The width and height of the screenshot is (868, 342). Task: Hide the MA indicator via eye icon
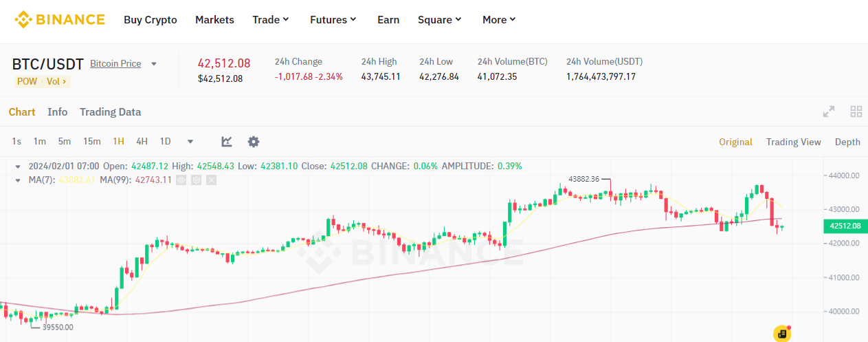[181, 180]
